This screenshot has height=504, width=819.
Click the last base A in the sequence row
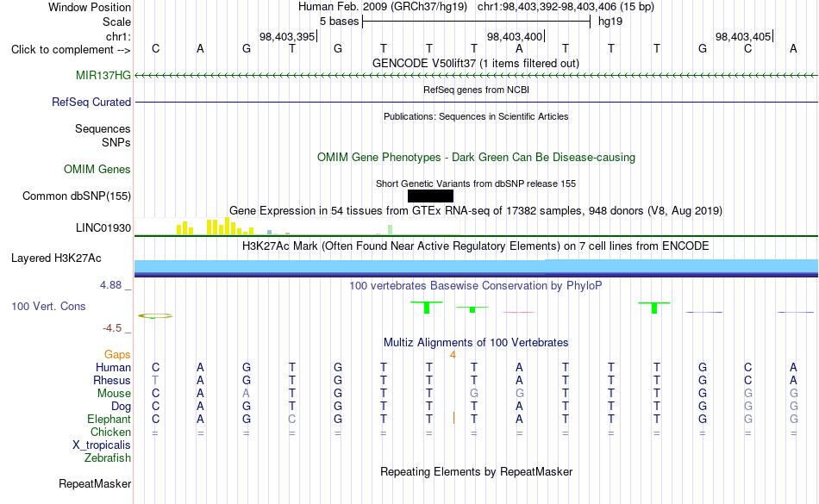coord(793,48)
